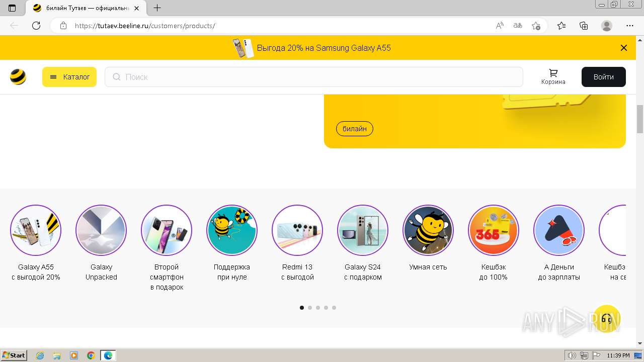644x362 pixels.
Task: View site info lock icon
Action: (63, 26)
